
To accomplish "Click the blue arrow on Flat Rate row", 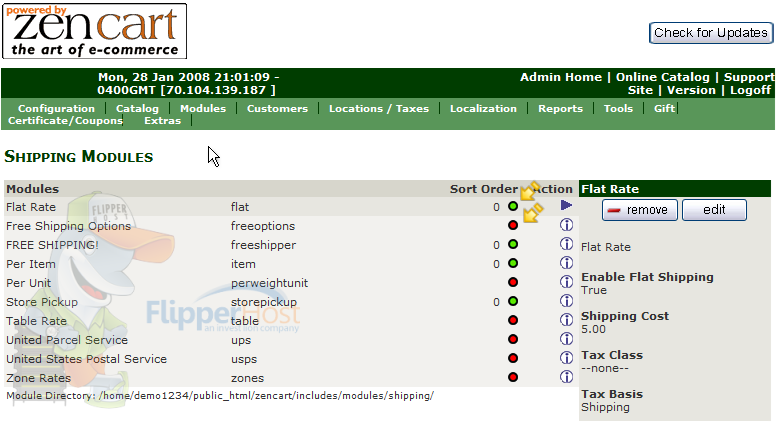I will click(x=566, y=205).
